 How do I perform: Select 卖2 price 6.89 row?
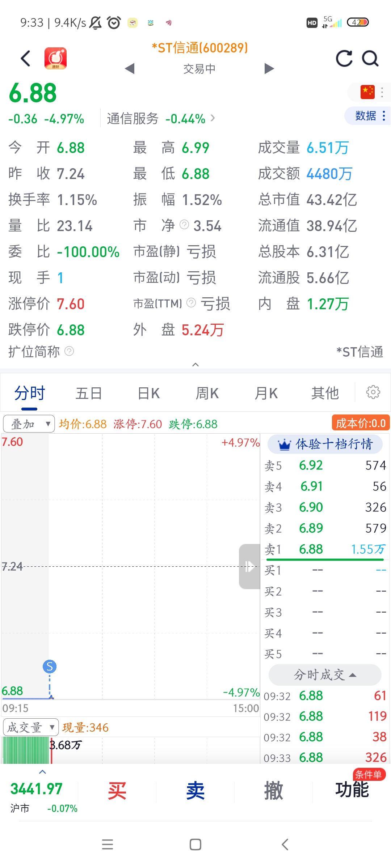click(x=325, y=528)
